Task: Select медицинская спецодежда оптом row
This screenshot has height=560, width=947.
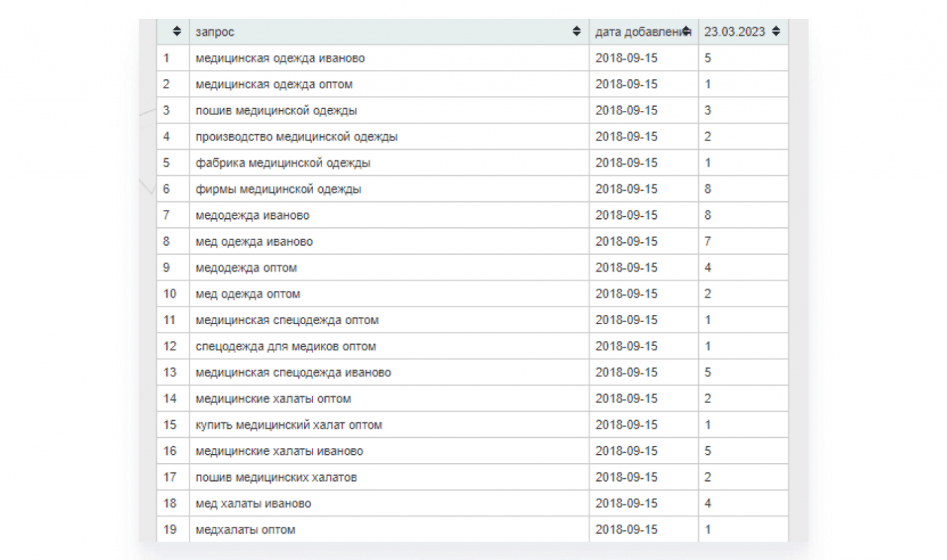Action: (287, 320)
